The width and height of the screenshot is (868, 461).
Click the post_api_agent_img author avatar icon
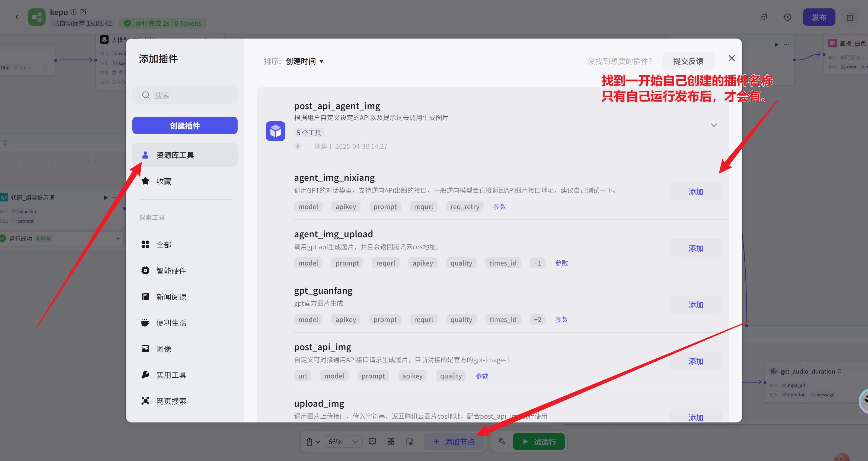tap(298, 146)
